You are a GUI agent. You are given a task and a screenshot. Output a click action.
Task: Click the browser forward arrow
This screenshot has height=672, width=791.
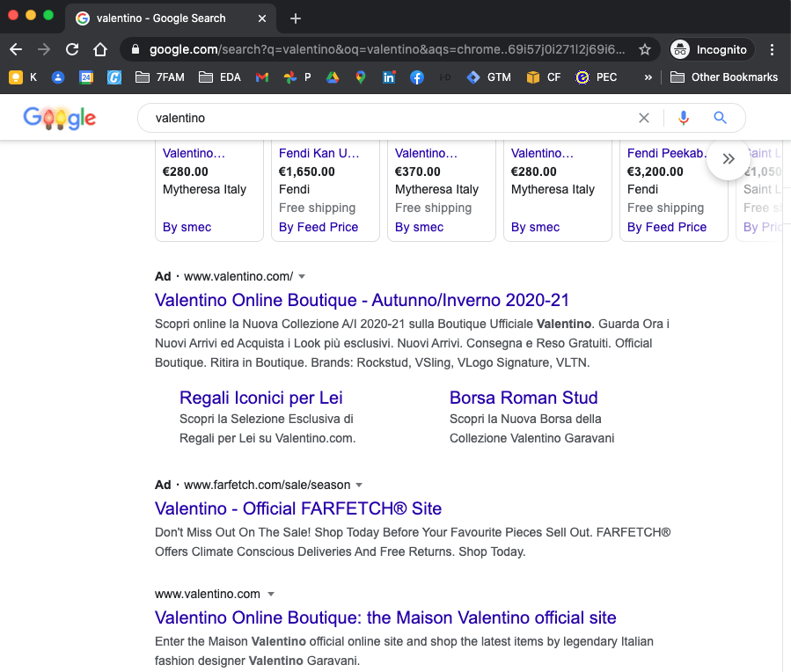coord(44,49)
